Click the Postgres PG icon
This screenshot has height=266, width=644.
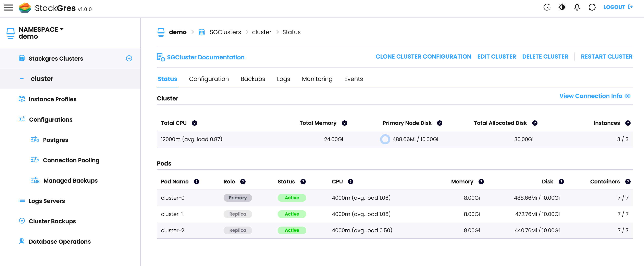click(35, 140)
